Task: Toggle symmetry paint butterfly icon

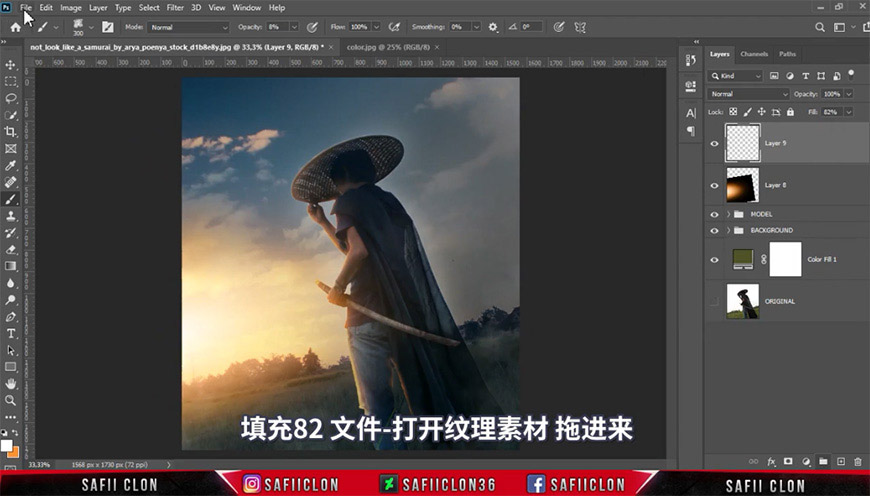Action: pyautogui.click(x=580, y=27)
